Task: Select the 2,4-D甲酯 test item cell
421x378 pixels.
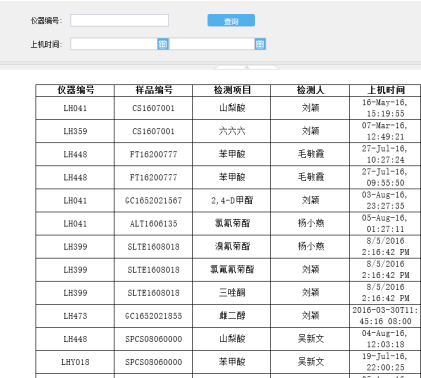Action: point(232,201)
